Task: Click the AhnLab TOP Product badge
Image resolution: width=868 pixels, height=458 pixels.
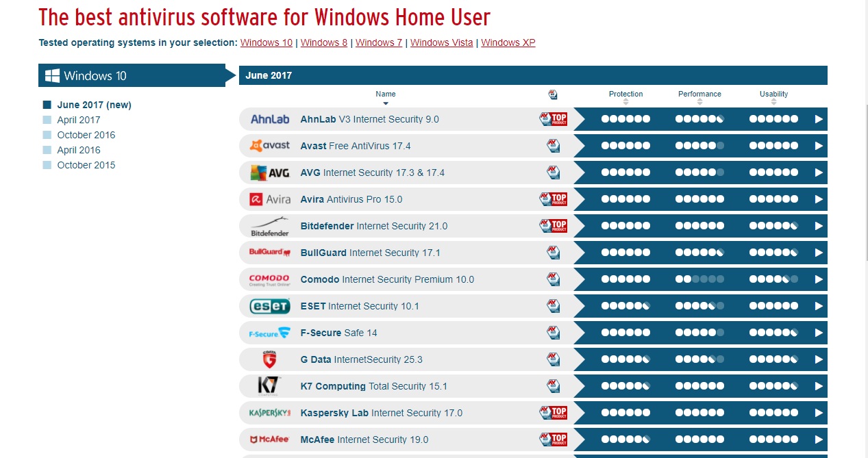Action: (x=553, y=119)
